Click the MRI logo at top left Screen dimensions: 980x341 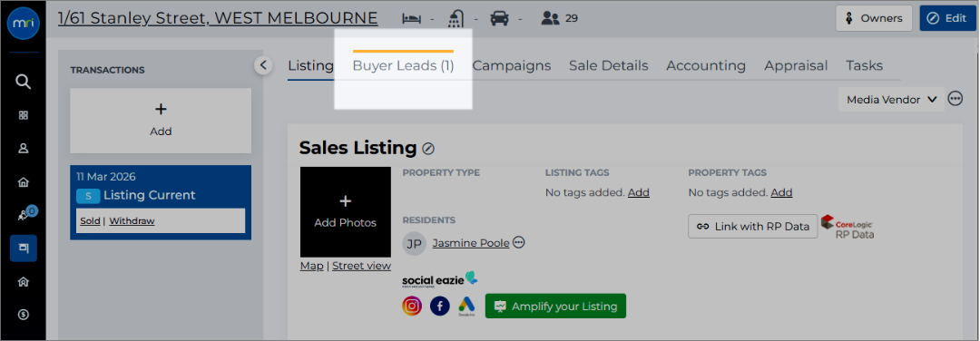pyautogui.click(x=23, y=23)
